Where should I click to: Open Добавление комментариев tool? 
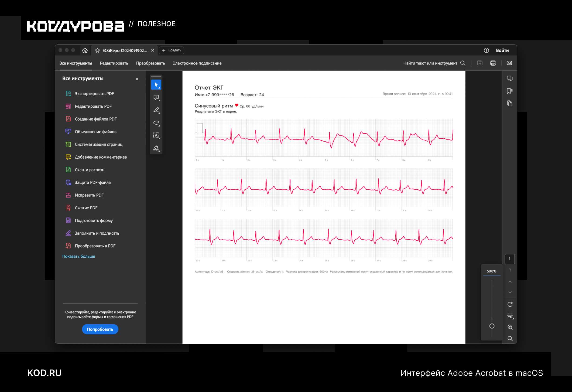tap(100, 157)
